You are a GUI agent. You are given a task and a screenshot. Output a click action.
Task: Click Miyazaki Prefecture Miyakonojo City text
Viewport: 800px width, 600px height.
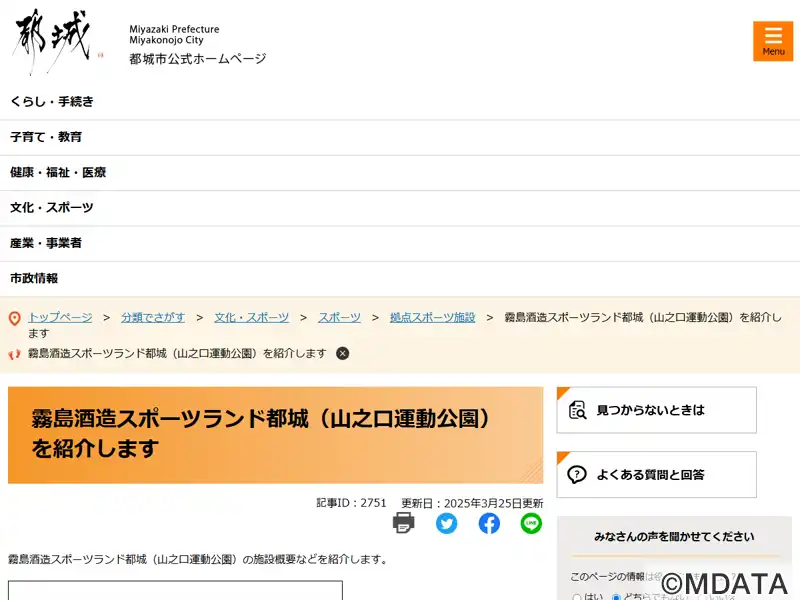tap(174, 35)
